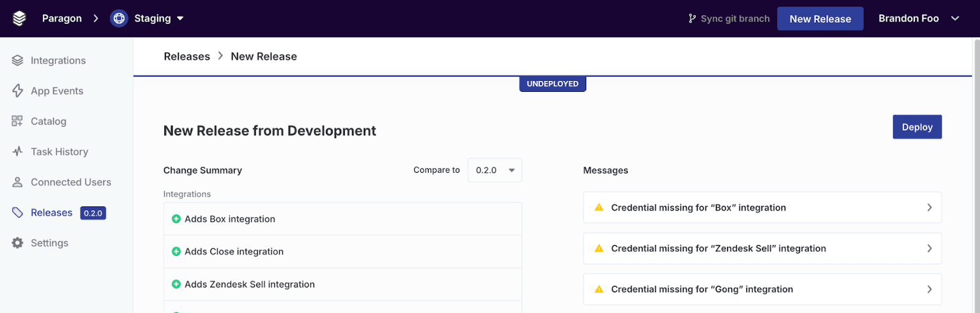This screenshot has width=980, height=313.
Task: Click the Catalog grid icon in sidebar
Action: point(17,121)
